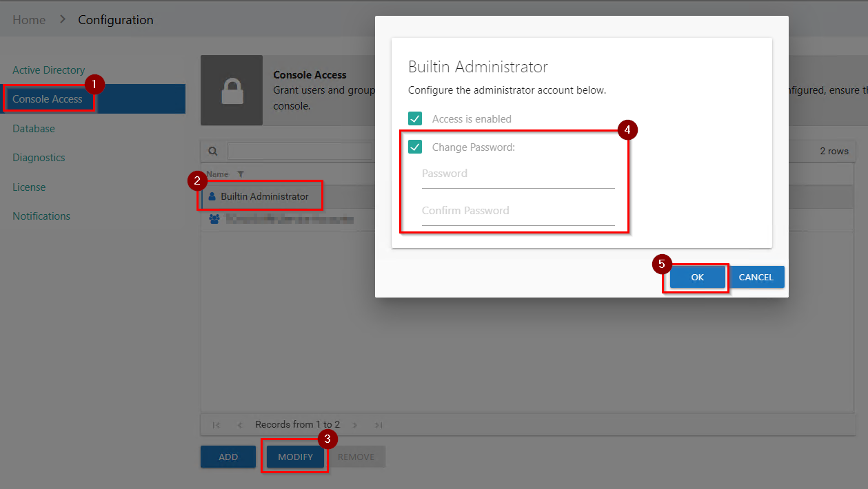Open the Diagnostics section
The width and height of the screenshot is (868, 489).
point(39,157)
